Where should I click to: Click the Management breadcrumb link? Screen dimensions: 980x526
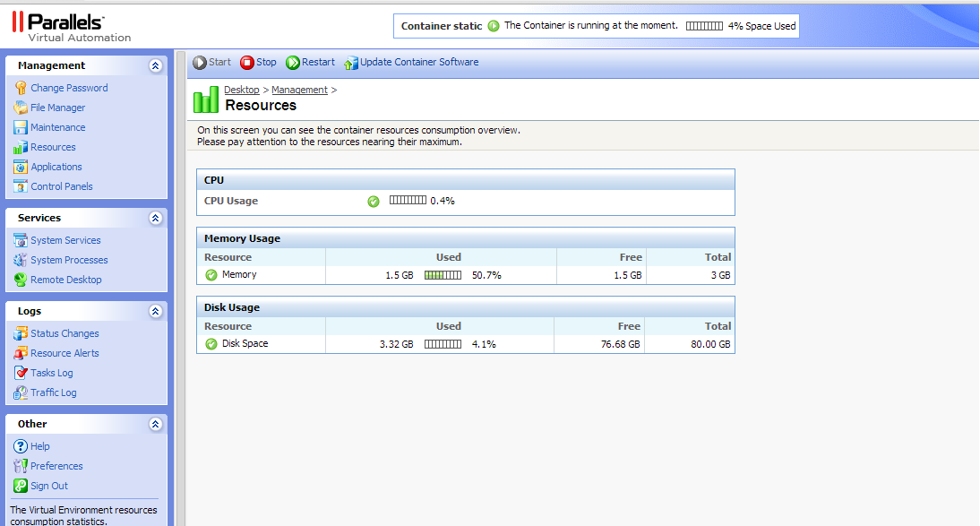[x=299, y=91]
